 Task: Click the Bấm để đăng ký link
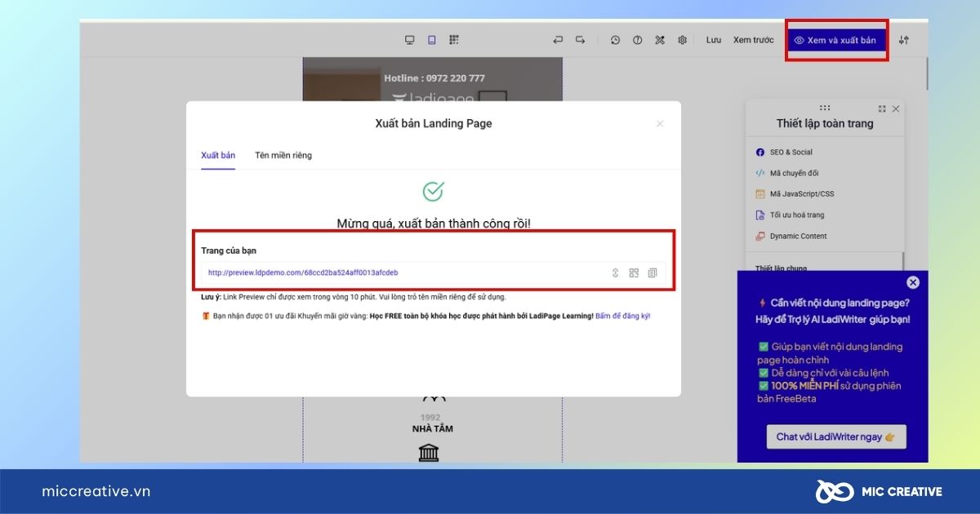pyautogui.click(x=623, y=316)
